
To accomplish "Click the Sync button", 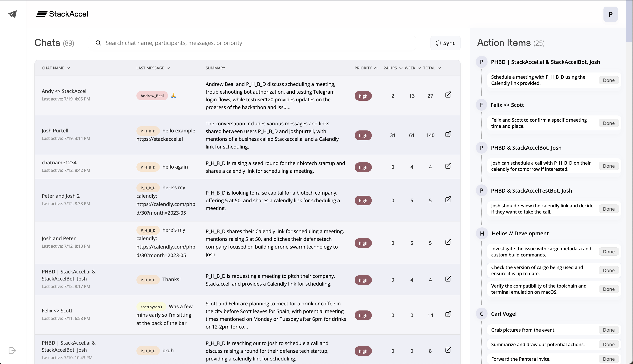I will (445, 43).
